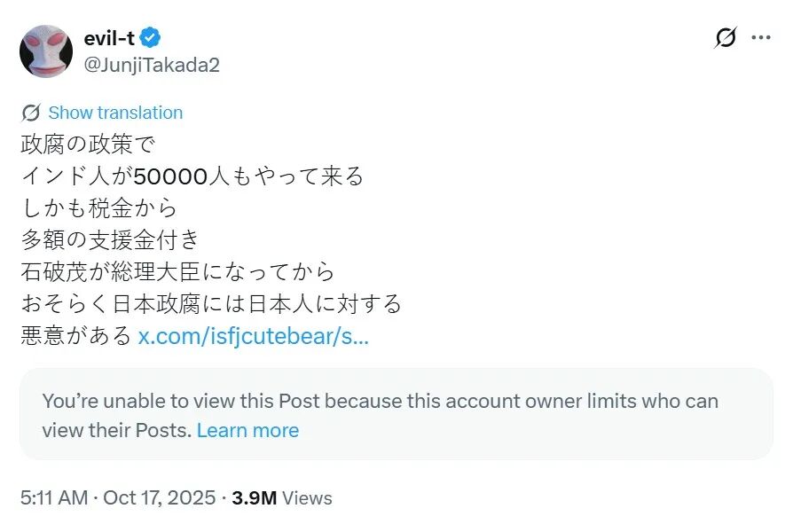Screen dimensions: 793x532
Task: Click the blue verified badge
Action: (x=152, y=38)
